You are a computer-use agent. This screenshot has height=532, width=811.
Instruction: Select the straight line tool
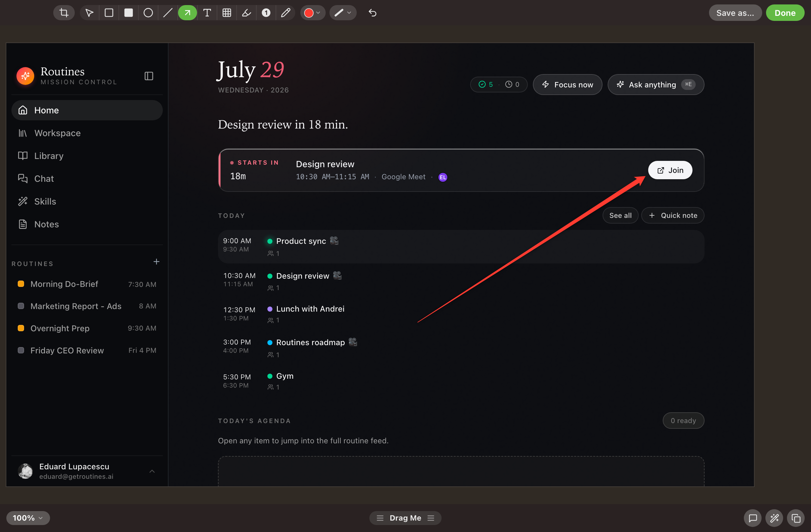tap(168, 13)
